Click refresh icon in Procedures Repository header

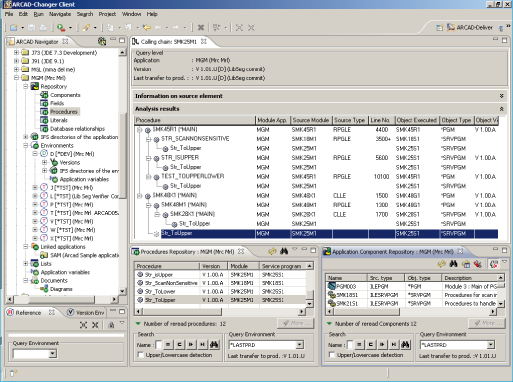point(272,251)
